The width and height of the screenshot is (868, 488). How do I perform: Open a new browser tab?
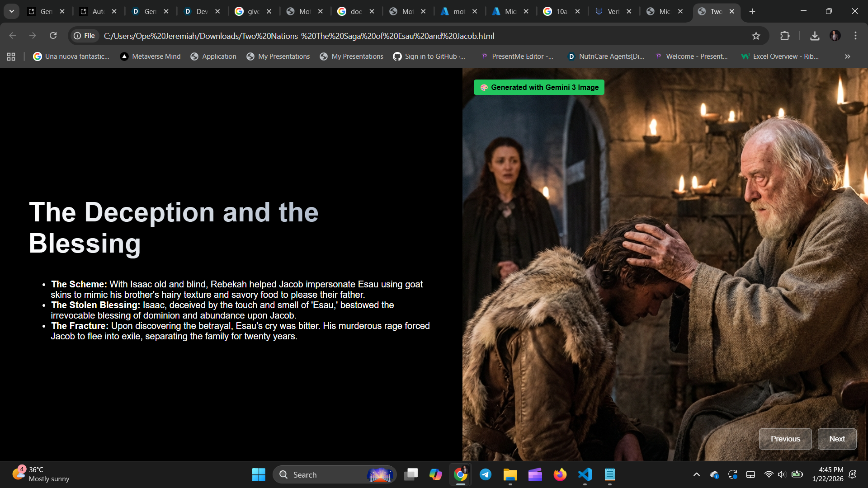point(752,11)
